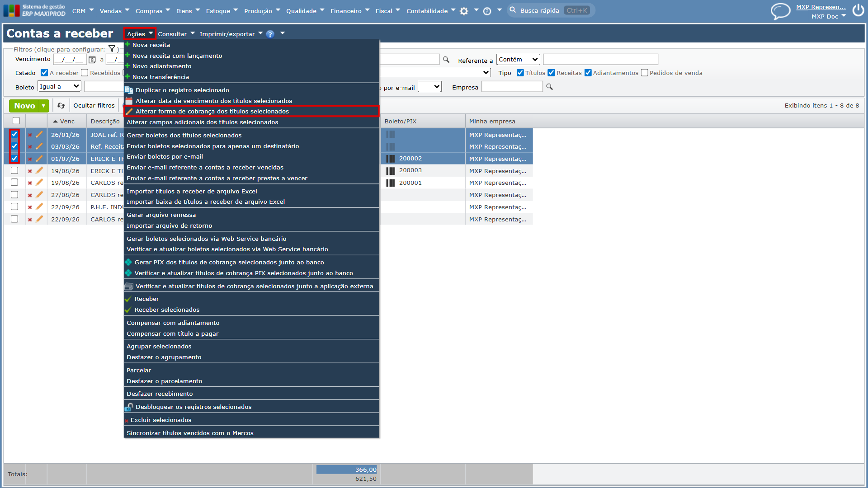Open the chat speech bubble icon
This screenshot has height=488, width=868.
[x=780, y=11]
